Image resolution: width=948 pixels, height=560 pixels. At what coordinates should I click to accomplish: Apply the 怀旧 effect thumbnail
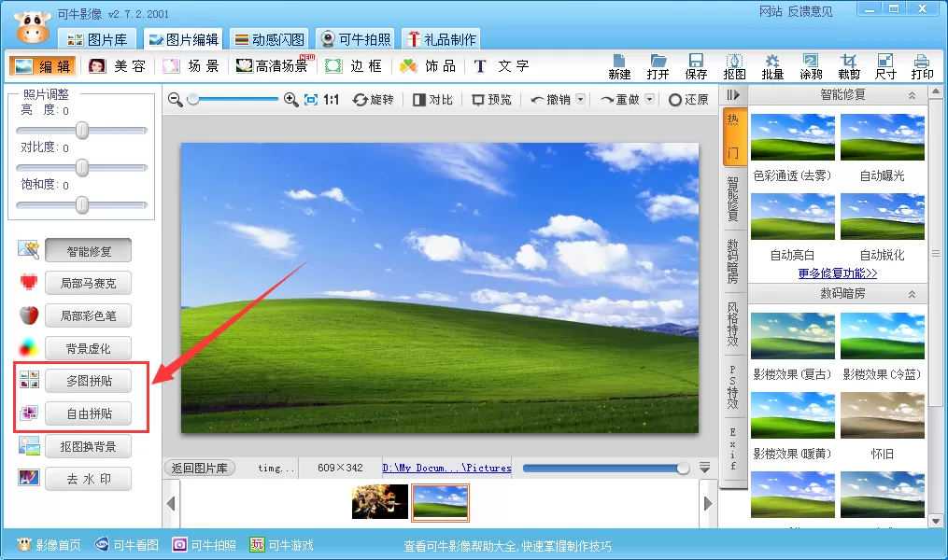point(882,415)
